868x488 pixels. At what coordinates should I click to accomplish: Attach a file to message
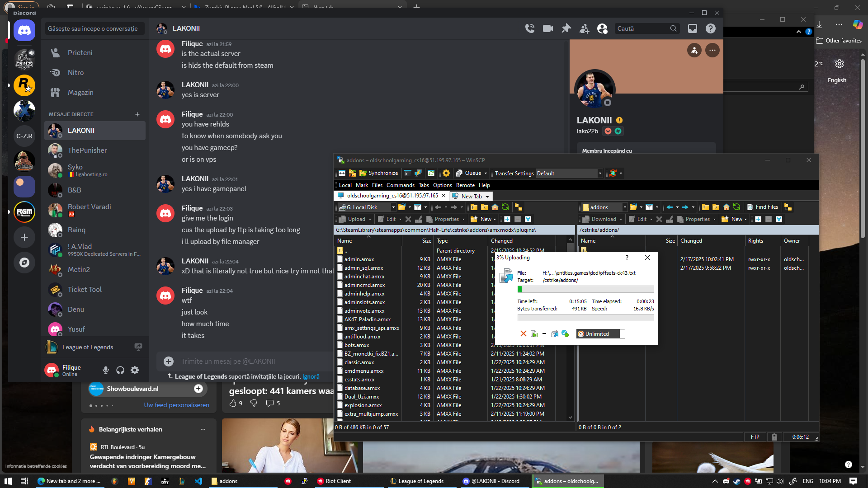tap(169, 361)
